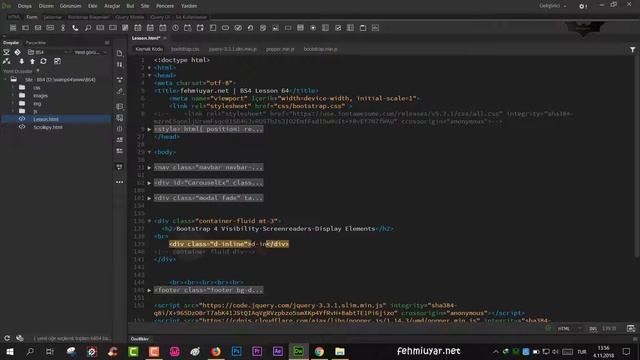Open related file popper.min.js
Screen dimensions: 640x360
point(280,49)
